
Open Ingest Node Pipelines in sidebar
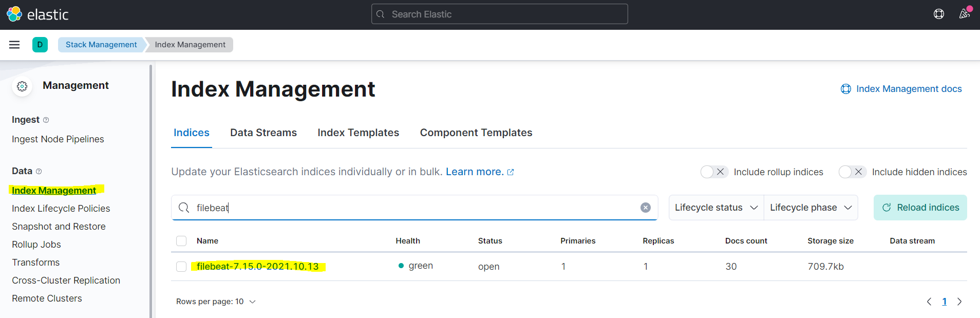pos(58,139)
